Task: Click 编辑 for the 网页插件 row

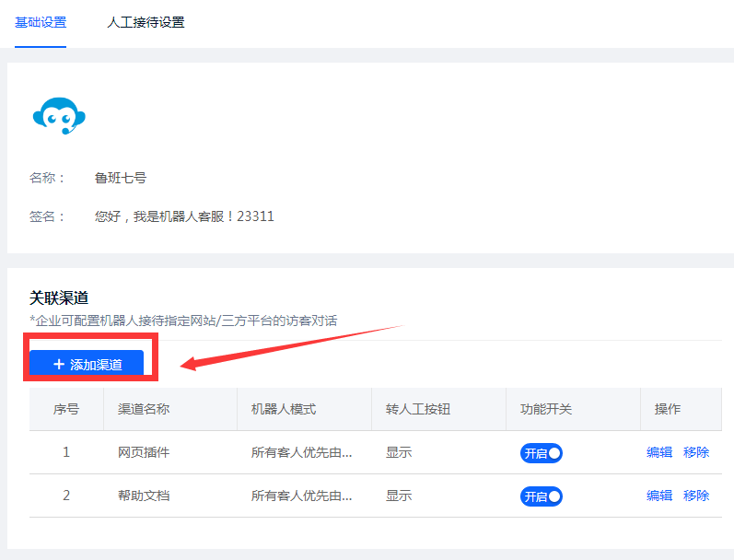Action: (659, 452)
